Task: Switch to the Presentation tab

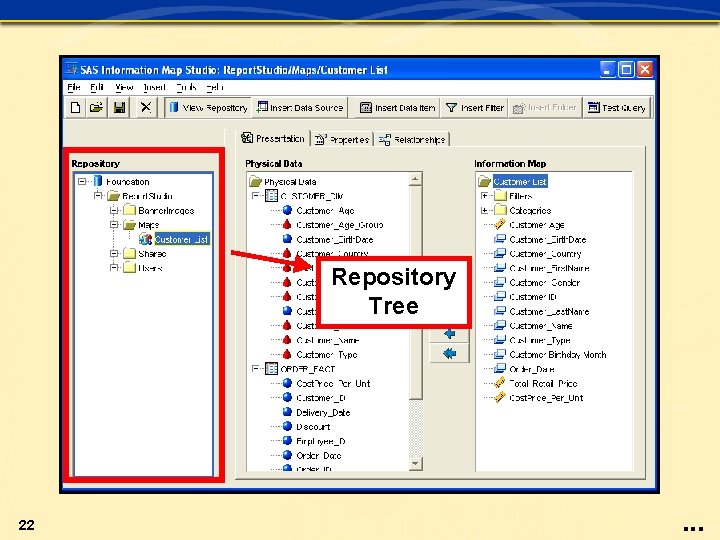Action: (x=273, y=138)
